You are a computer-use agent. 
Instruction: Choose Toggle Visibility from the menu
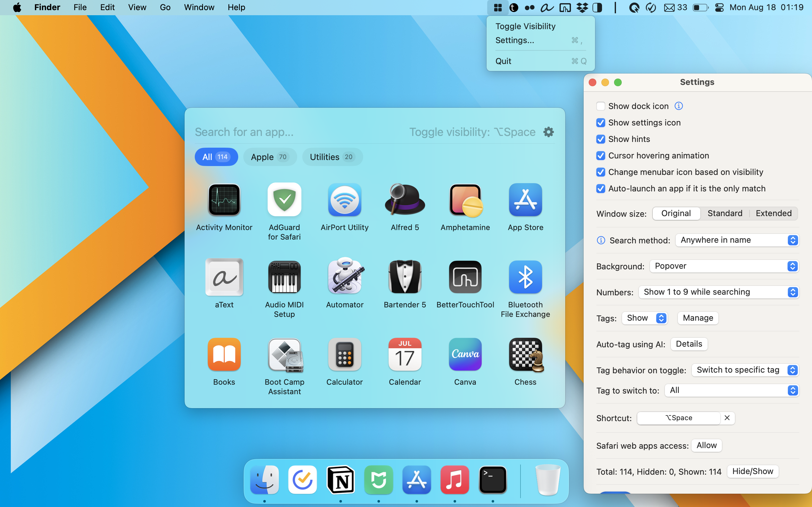pyautogui.click(x=525, y=26)
